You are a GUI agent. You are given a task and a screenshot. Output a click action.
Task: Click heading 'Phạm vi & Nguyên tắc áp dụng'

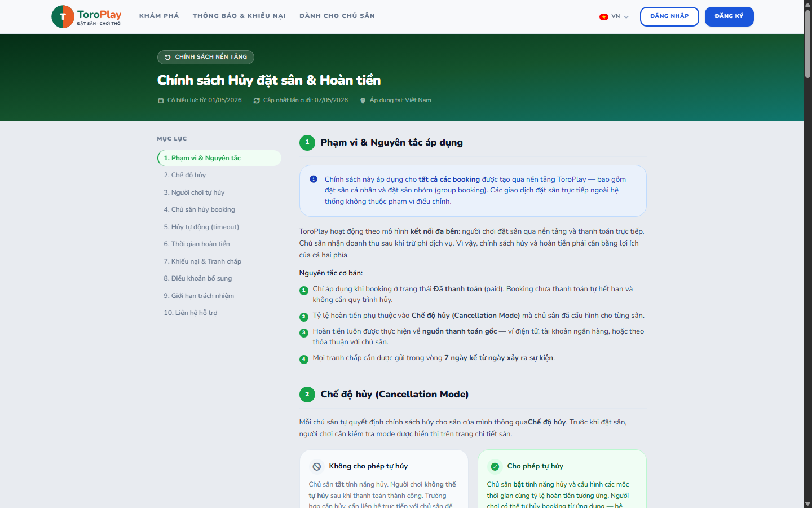[x=391, y=142]
